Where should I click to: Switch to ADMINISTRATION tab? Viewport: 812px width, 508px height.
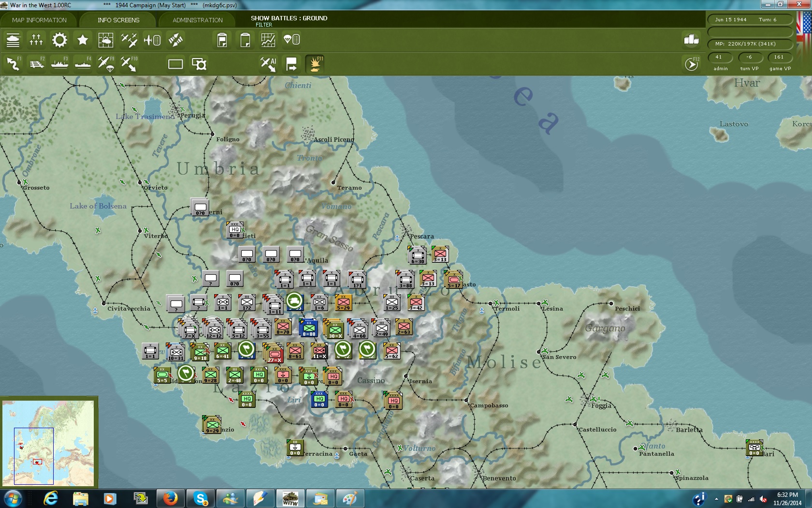pos(198,20)
